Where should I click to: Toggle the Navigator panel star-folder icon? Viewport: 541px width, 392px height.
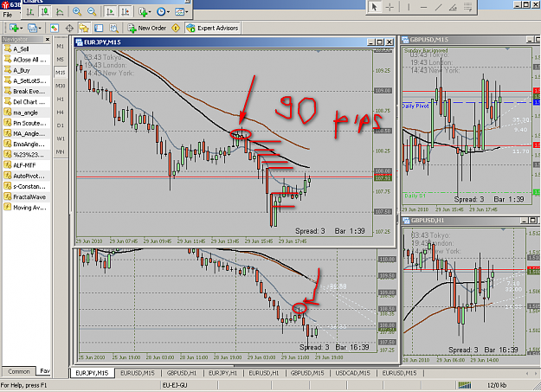[x=84, y=28]
